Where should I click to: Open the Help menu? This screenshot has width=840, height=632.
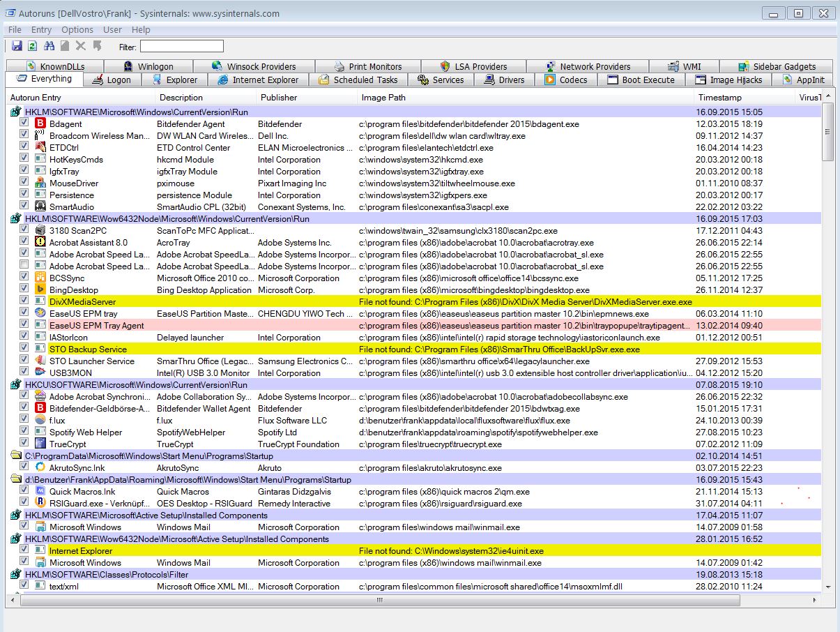point(141,30)
